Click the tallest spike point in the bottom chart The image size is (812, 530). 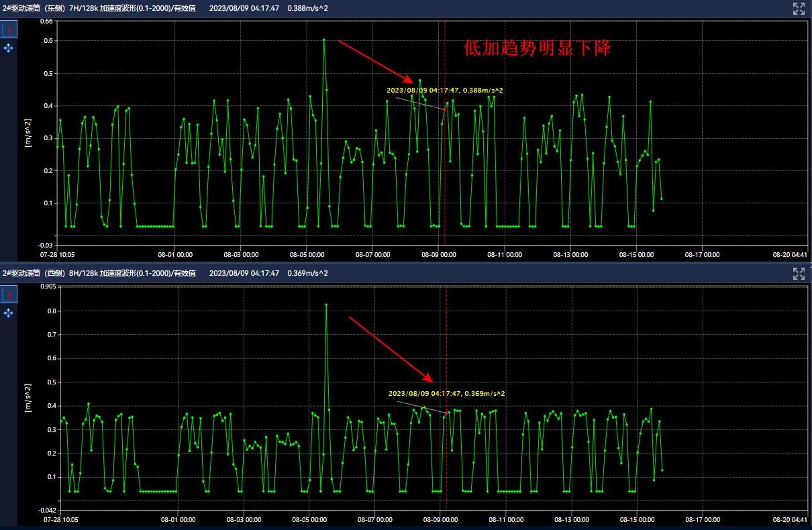tap(326, 305)
